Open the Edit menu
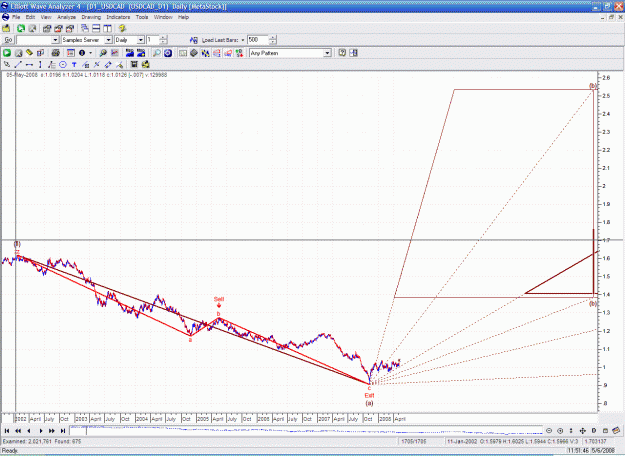Viewport: 625px width, 456px height. pyautogui.click(x=30, y=17)
